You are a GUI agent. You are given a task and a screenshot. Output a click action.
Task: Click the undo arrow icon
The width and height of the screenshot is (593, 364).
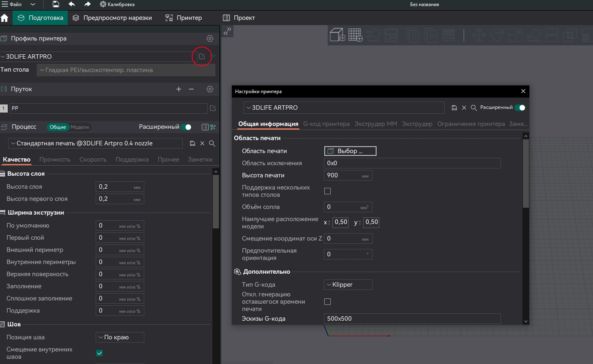72,4
